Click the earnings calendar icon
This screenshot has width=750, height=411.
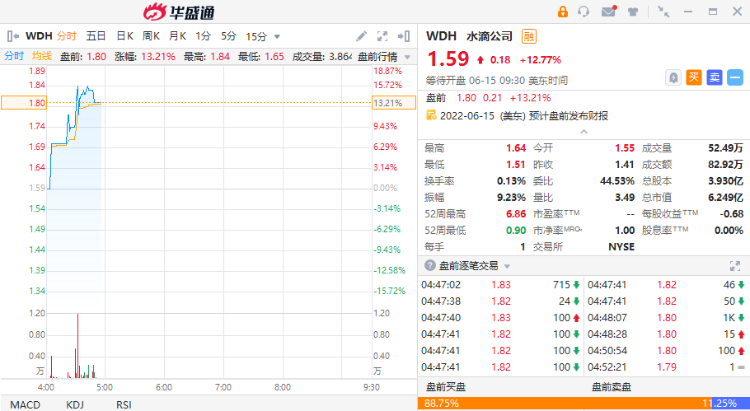[x=431, y=115]
